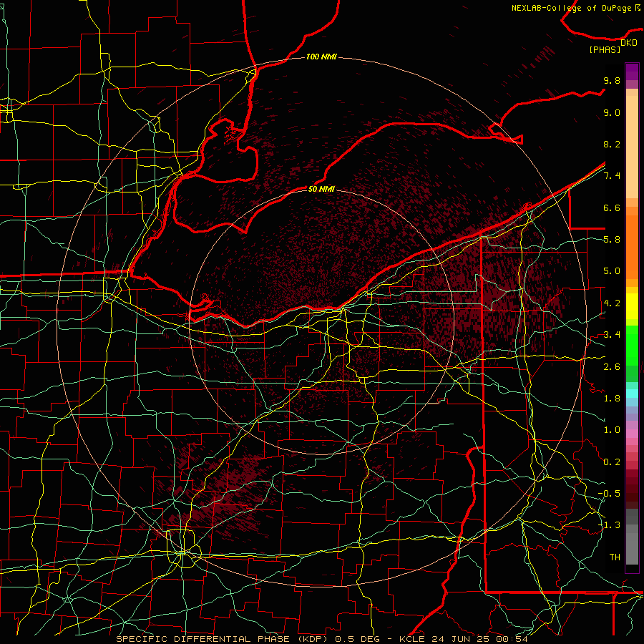Click the 3.4 value on the scale
The height and width of the screenshot is (644, 644).
(612, 335)
